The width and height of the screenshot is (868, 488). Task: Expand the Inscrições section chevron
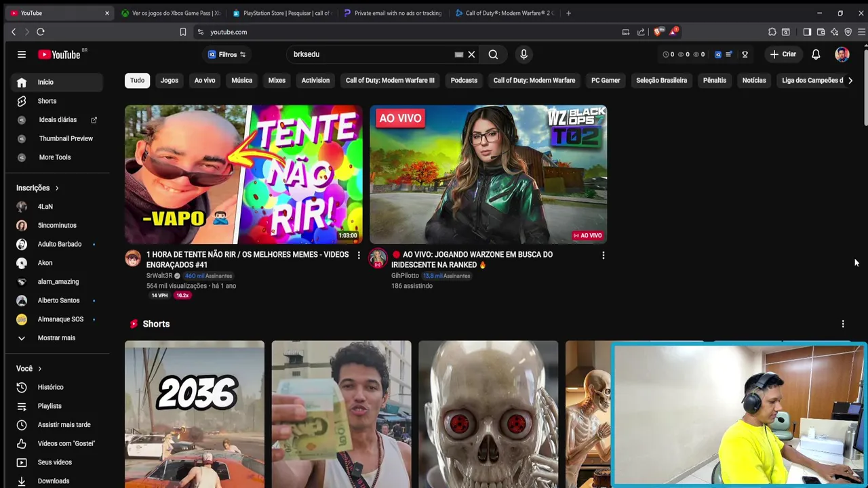click(57, 188)
